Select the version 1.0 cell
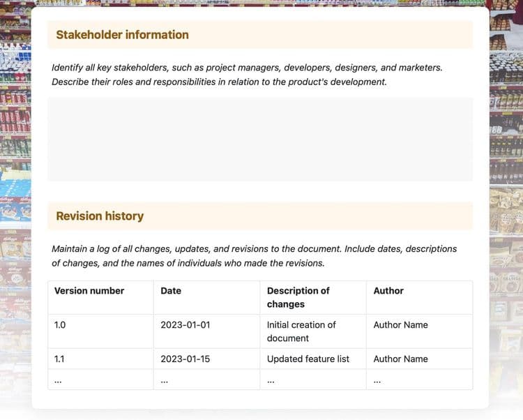The width and height of the screenshot is (523, 420). (100, 331)
